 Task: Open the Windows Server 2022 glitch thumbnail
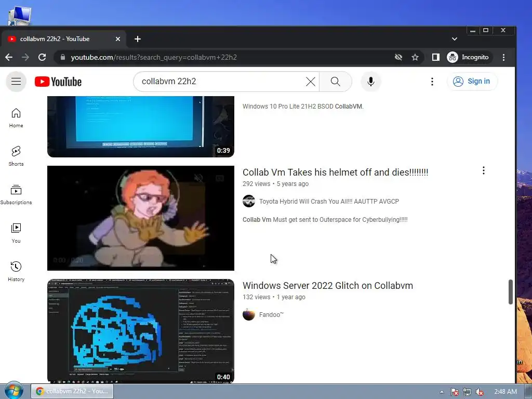pos(140,331)
